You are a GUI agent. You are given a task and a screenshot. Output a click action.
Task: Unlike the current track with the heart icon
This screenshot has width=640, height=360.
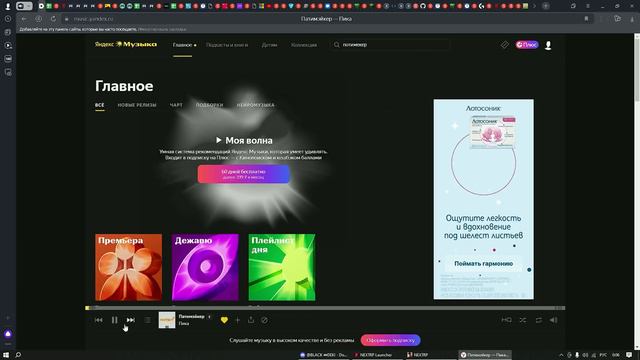[x=224, y=320]
